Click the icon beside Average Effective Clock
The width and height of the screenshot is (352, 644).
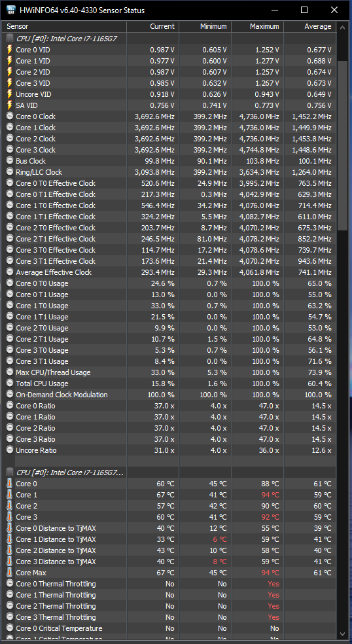tap(10, 272)
